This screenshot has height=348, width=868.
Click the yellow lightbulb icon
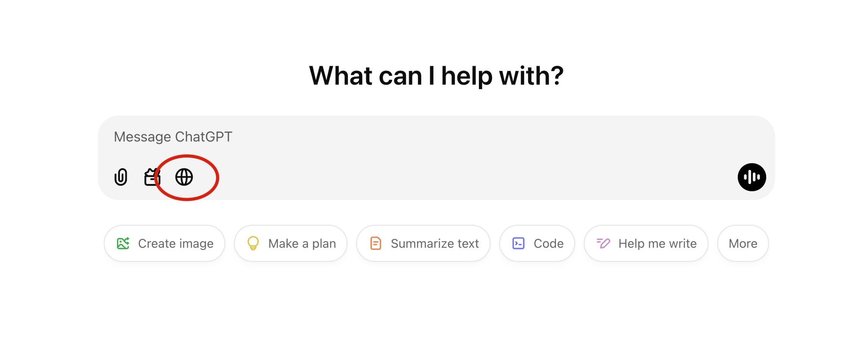click(x=253, y=243)
